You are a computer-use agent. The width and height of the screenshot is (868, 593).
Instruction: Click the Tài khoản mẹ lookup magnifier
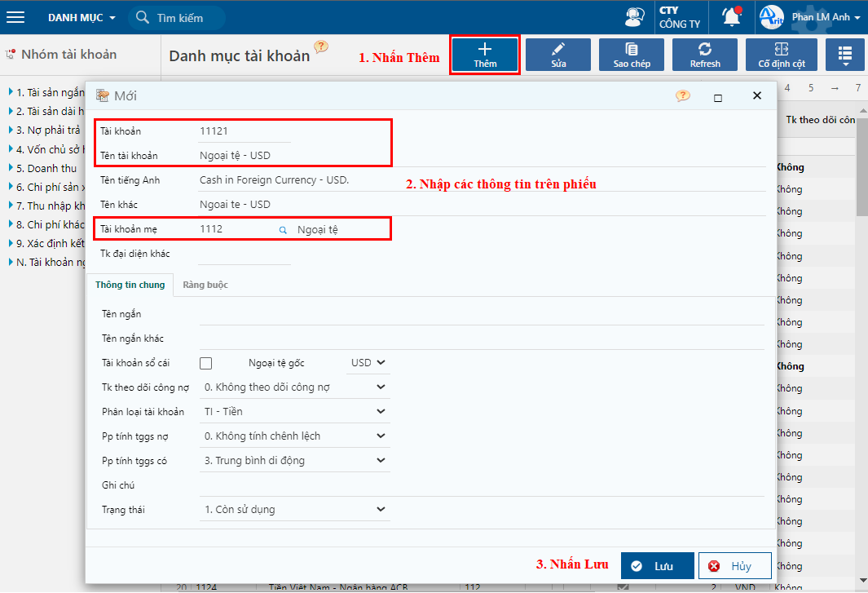click(x=284, y=230)
